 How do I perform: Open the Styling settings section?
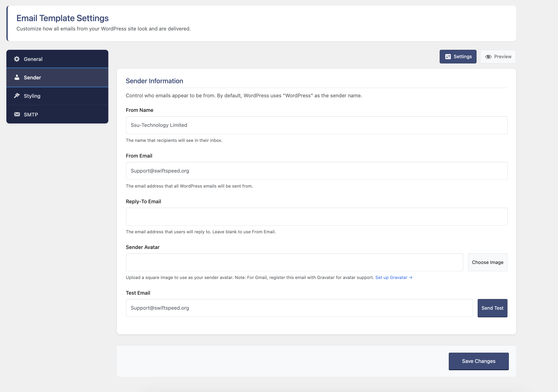click(32, 96)
